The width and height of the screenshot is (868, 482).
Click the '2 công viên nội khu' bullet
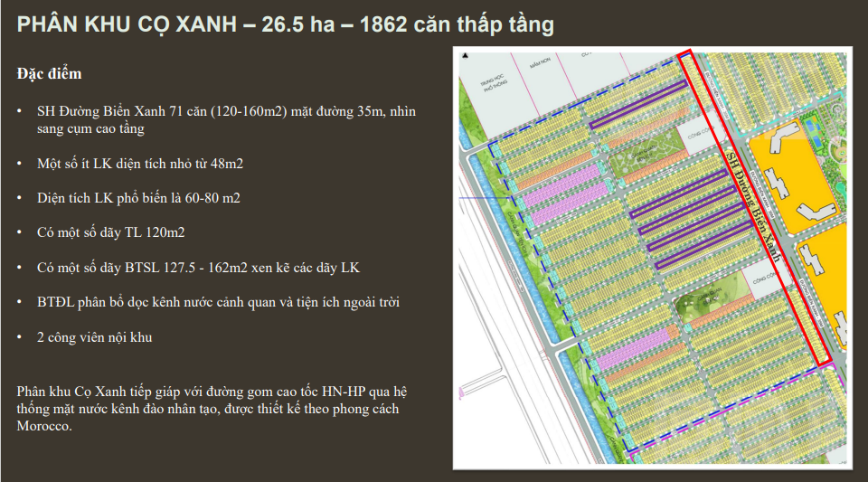pyautogui.click(x=94, y=336)
